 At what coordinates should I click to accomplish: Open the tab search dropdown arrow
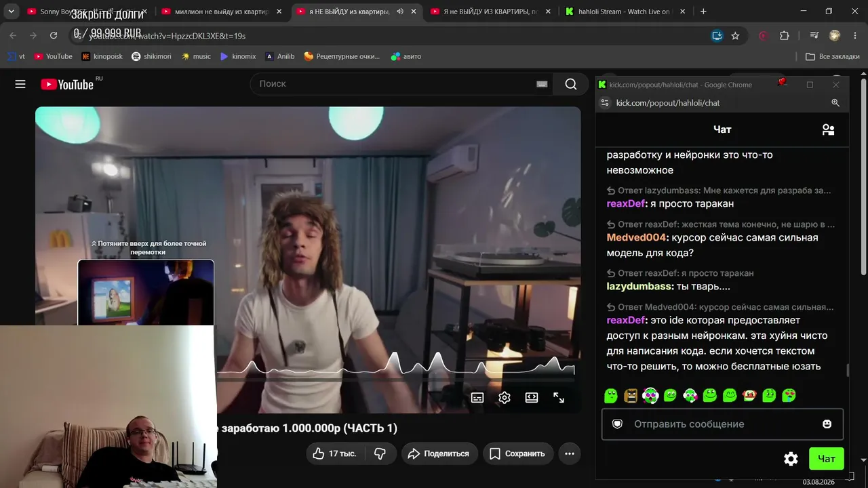pyautogui.click(x=11, y=12)
